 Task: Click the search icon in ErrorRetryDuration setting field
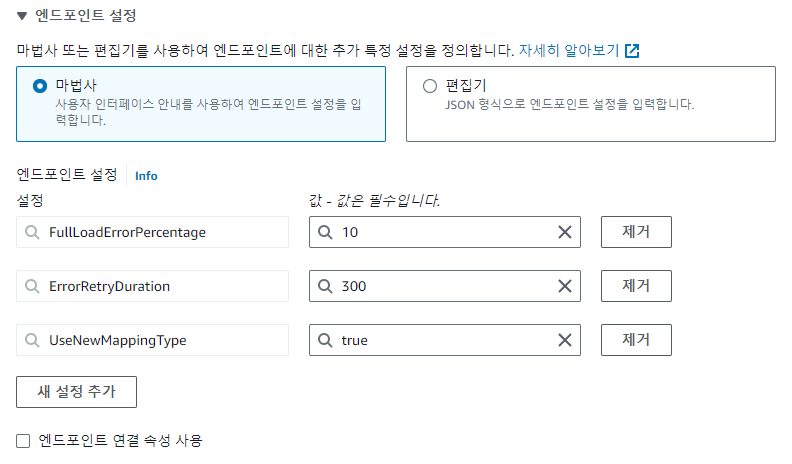pos(32,286)
